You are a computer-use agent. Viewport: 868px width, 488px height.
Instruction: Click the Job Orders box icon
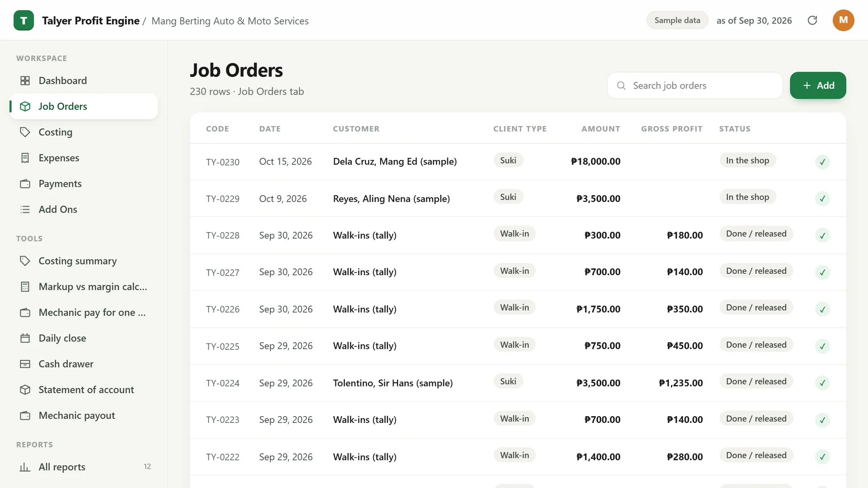tap(25, 106)
